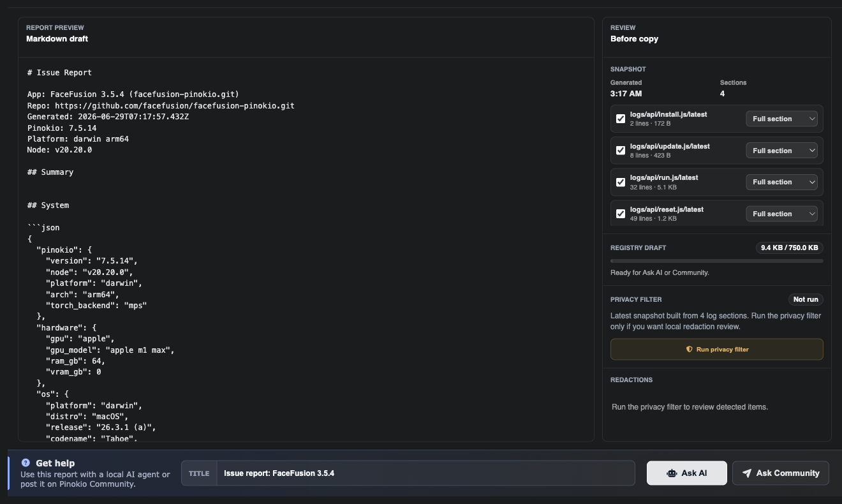
Task: Open Full section dropdown for install.js
Action: [781, 119]
